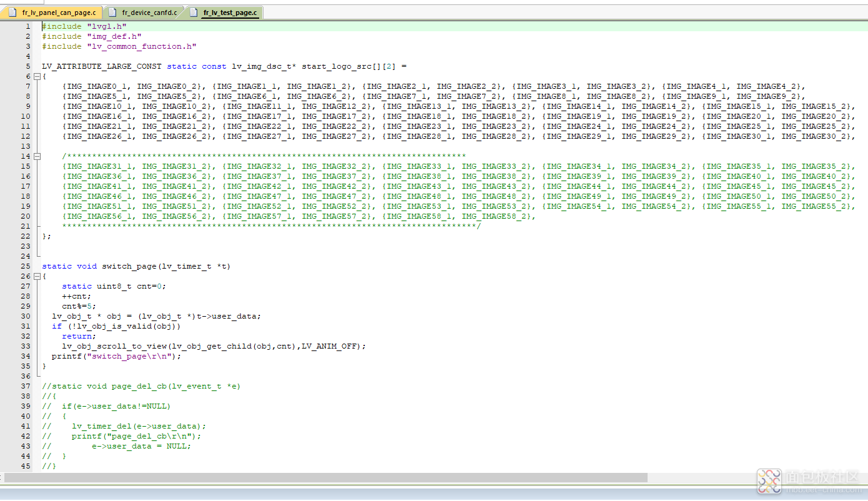The width and height of the screenshot is (868, 501).
Task: Click switch_page in the function definition
Action: coord(129,266)
